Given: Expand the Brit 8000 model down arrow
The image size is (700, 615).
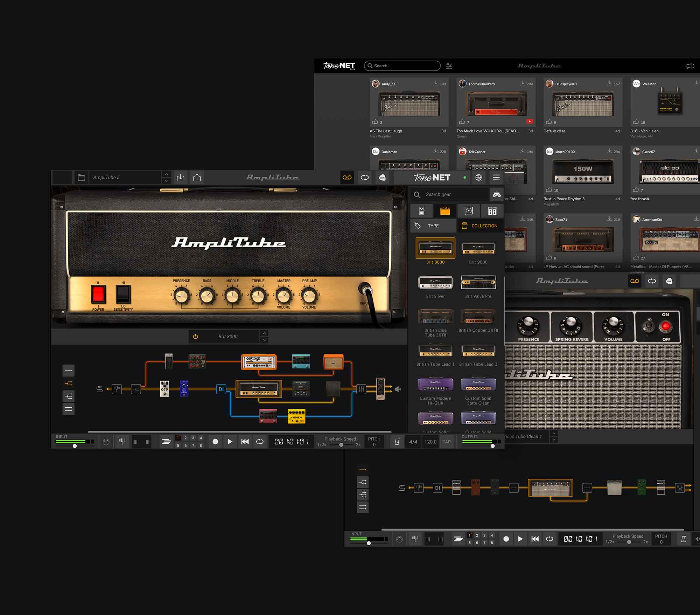Looking at the screenshot, I should point(264,340).
